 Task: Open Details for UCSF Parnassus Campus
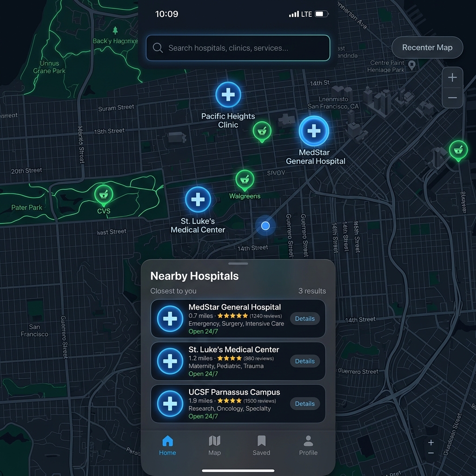305,404
